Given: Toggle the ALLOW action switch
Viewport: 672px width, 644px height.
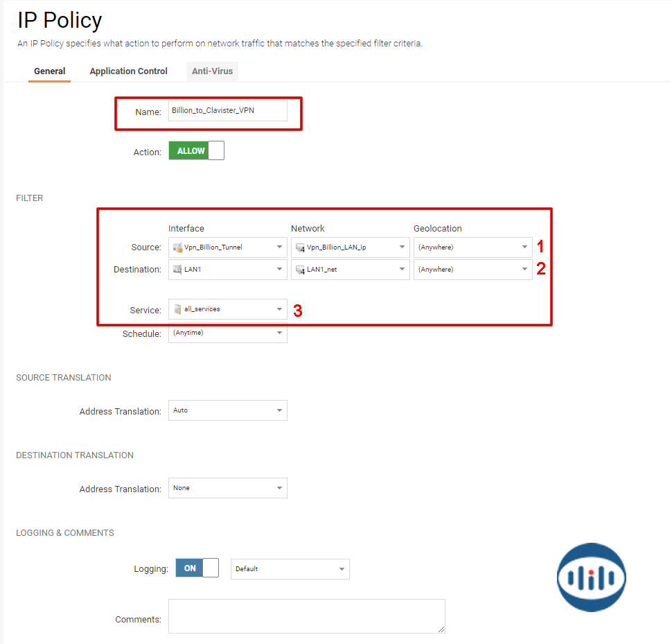Looking at the screenshot, I should (x=196, y=151).
